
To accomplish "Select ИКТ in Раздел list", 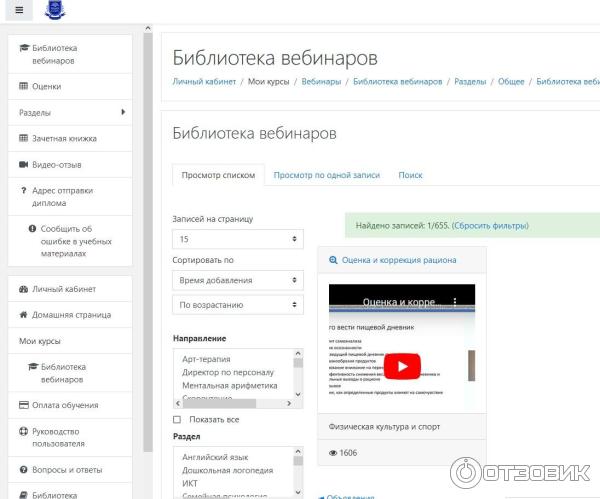I will click(x=190, y=484).
